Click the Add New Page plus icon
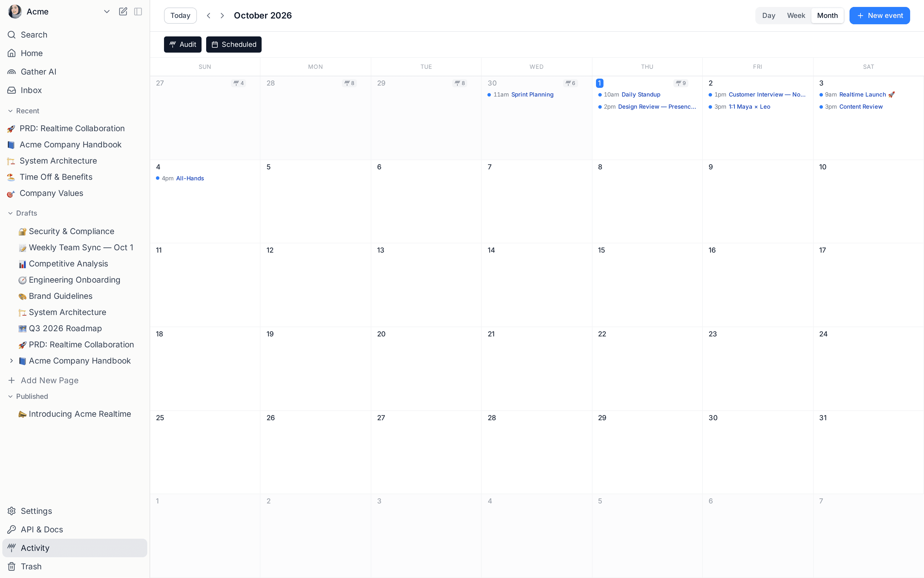This screenshot has height=578, width=924. click(x=12, y=380)
